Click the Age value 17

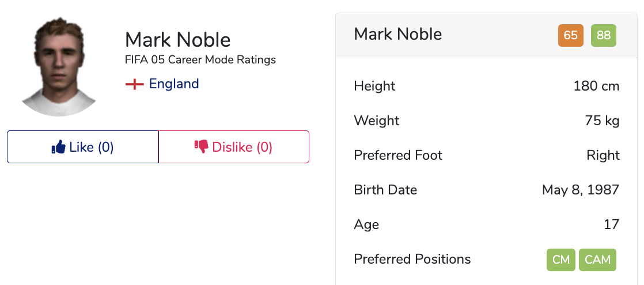click(x=612, y=224)
